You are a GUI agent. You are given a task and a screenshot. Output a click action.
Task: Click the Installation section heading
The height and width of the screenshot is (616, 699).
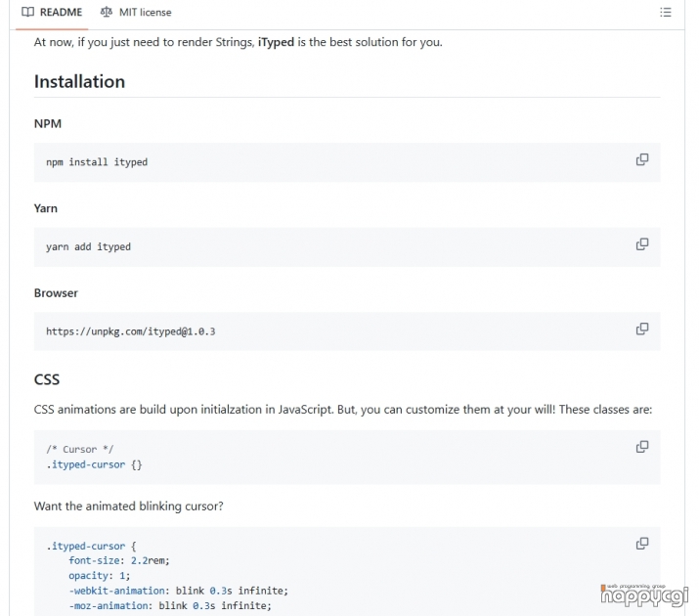pyautogui.click(x=79, y=82)
